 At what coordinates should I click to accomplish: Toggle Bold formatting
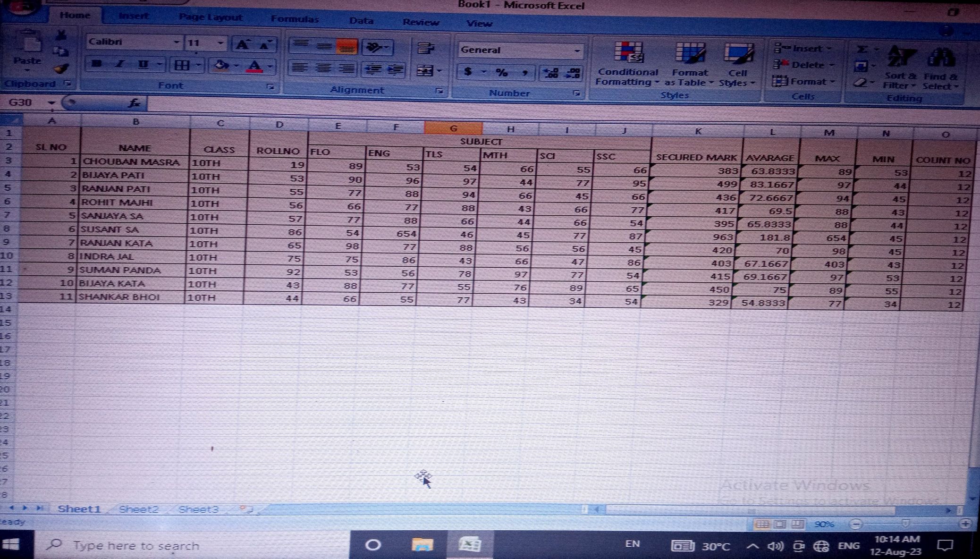97,64
